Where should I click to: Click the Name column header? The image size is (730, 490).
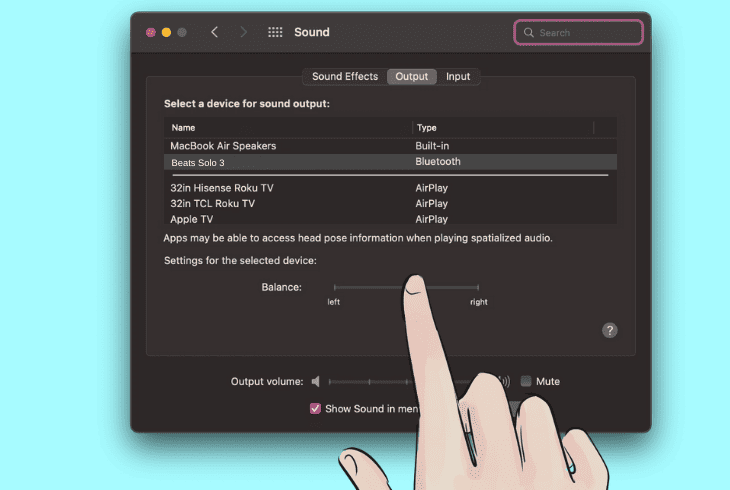pyautogui.click(x=288, y=128)
